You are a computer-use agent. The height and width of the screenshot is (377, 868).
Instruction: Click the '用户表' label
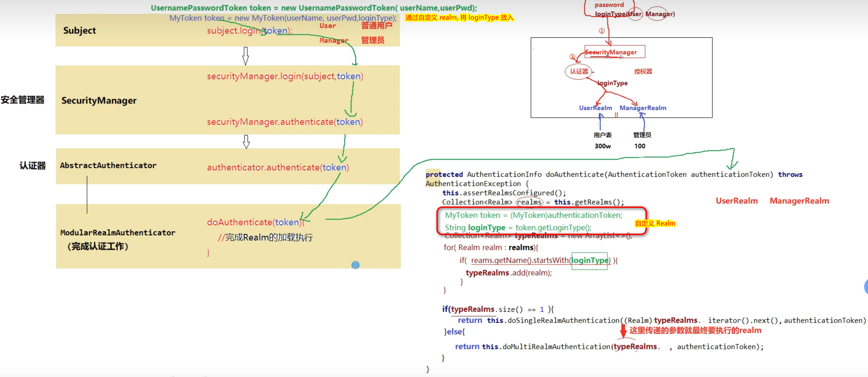pos(603,135)
